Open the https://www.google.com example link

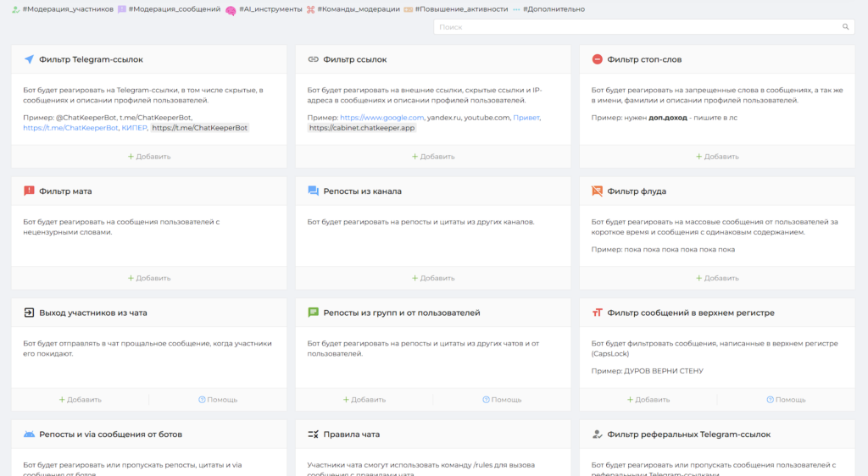(x=382, y=117)
